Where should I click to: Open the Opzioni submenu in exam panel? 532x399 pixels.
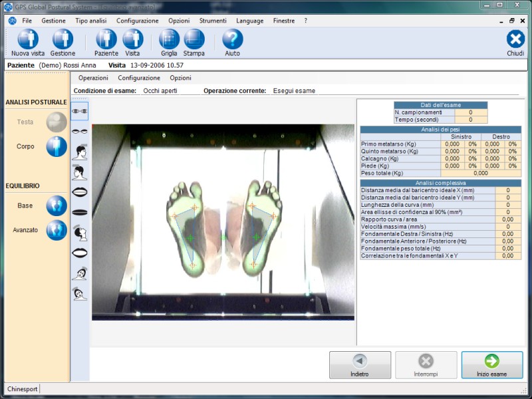(x=180, y=78)
